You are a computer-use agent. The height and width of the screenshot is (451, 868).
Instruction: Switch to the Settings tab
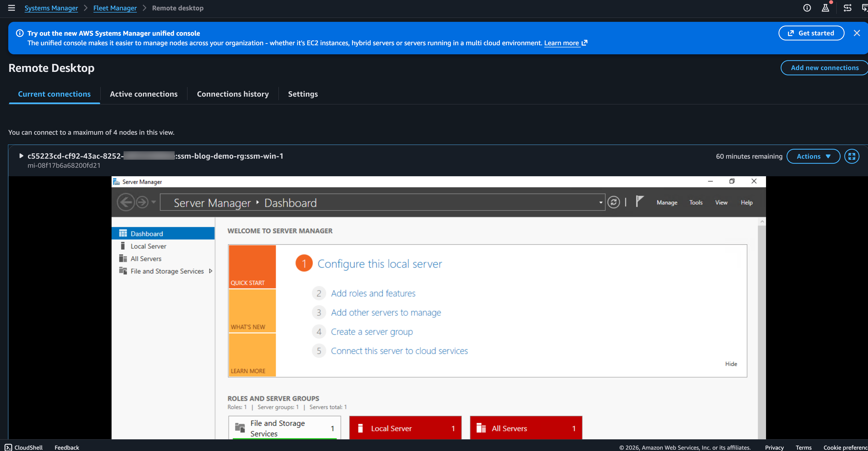pos(302,94)
